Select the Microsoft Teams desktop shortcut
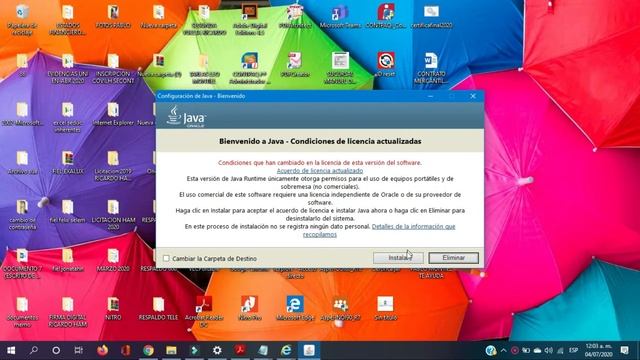Viewport: 640px width, 360px height. (x=340, y=17)
